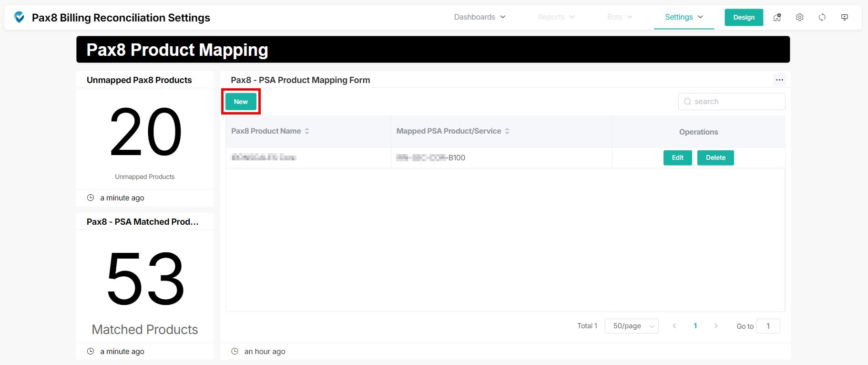The image size is (868, 365).
Task: Delete the B100 product mapping
Action: [715, 157]
